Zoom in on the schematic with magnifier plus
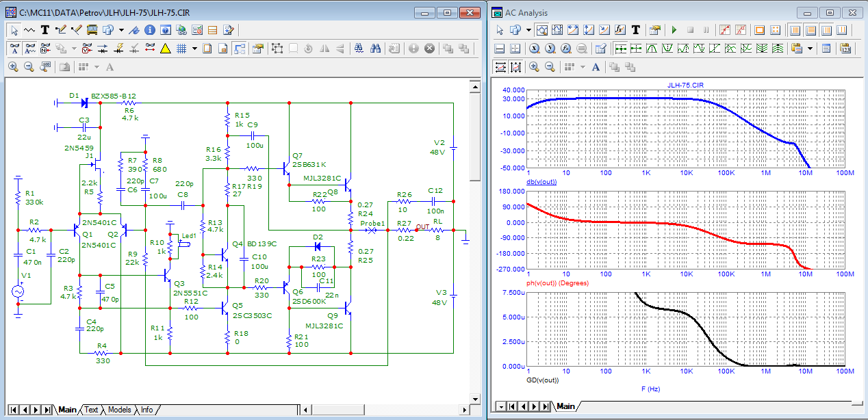Viewport: 868px width, 420px height. [14, 67]
